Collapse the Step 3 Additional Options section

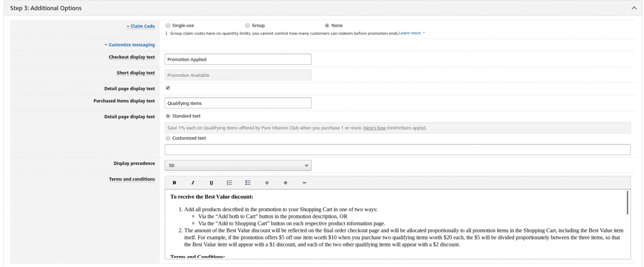pyautogui.click(x=634, y=7)
